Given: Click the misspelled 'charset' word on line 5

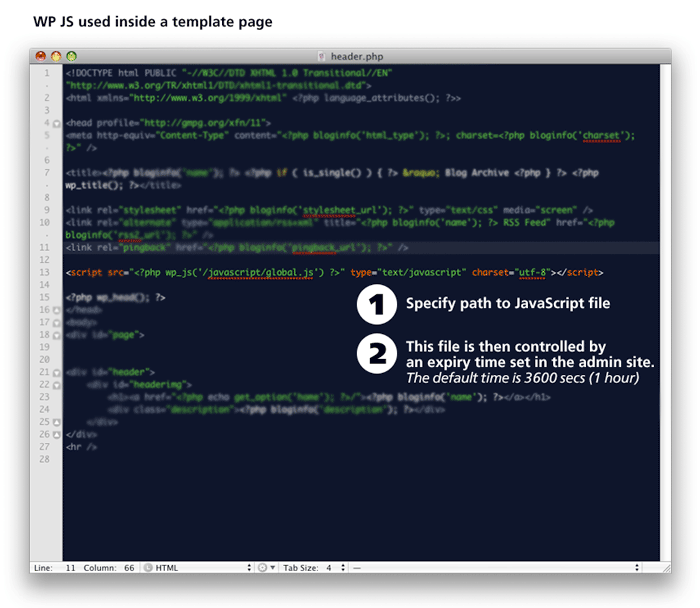Looking at the screenshot, I should pos(601,135).
